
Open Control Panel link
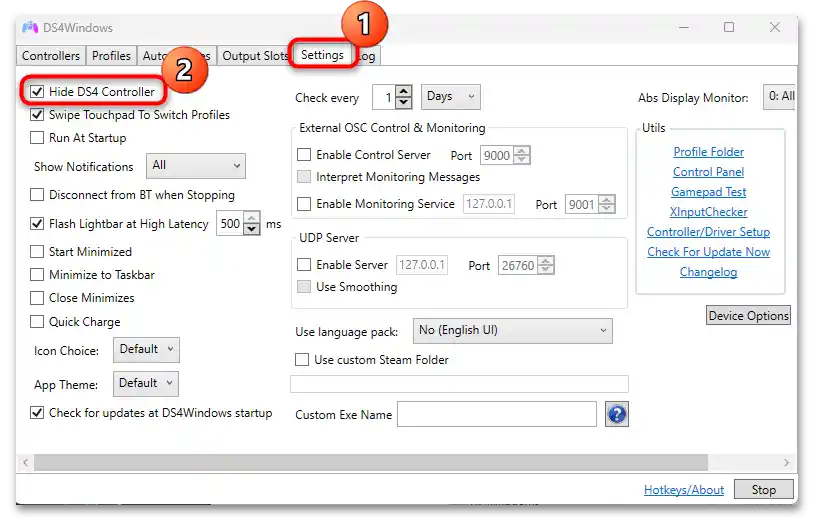click(x=709, y=172)
